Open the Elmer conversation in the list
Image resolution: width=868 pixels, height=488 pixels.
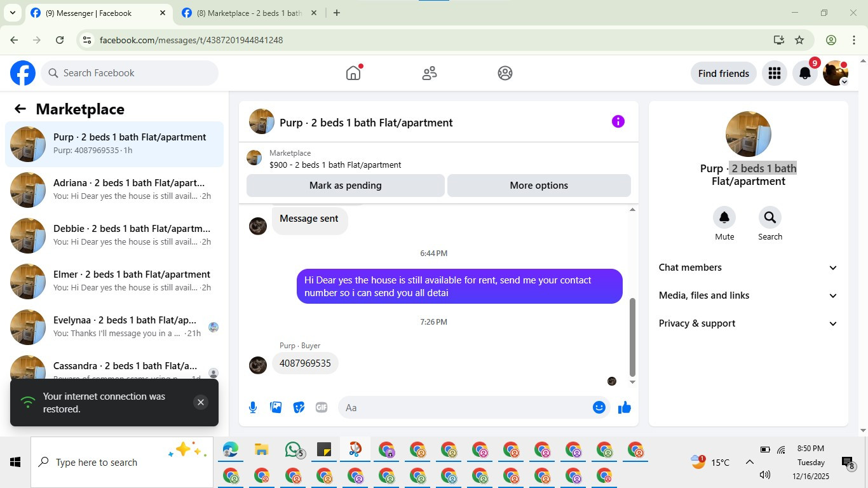(x=114, y=281)
